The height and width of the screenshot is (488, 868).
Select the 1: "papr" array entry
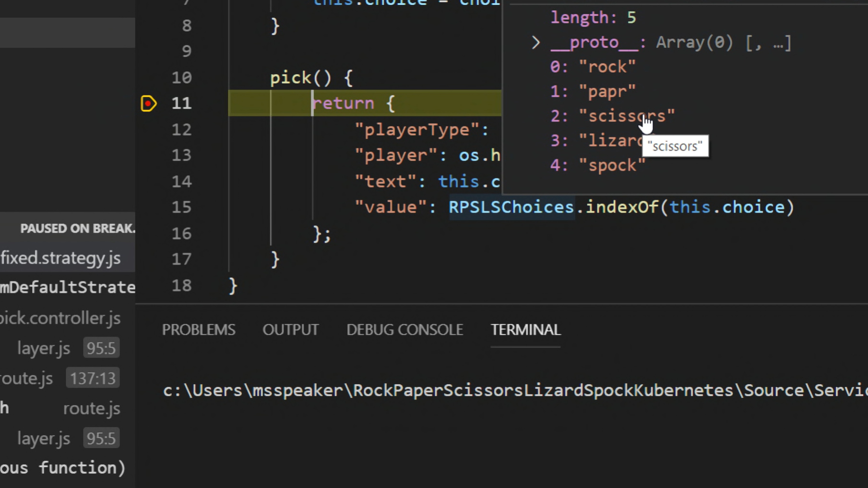[593, 91]
